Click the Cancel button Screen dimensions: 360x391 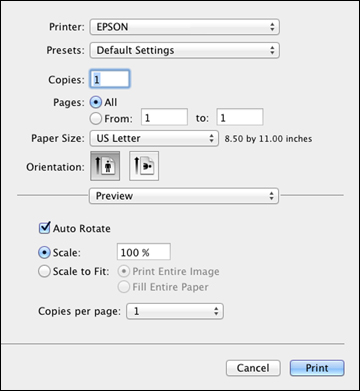click(x=253, y=368)
